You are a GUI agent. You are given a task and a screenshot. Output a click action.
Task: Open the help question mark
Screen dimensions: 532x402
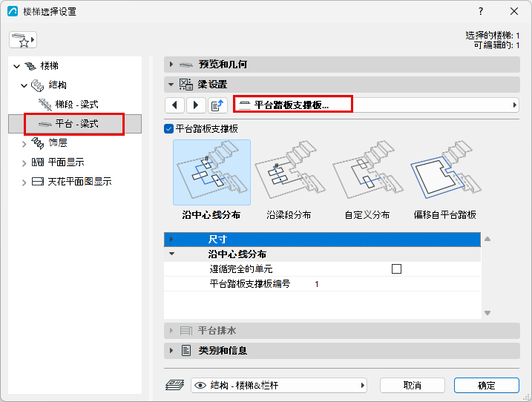(x=481, y=11)
